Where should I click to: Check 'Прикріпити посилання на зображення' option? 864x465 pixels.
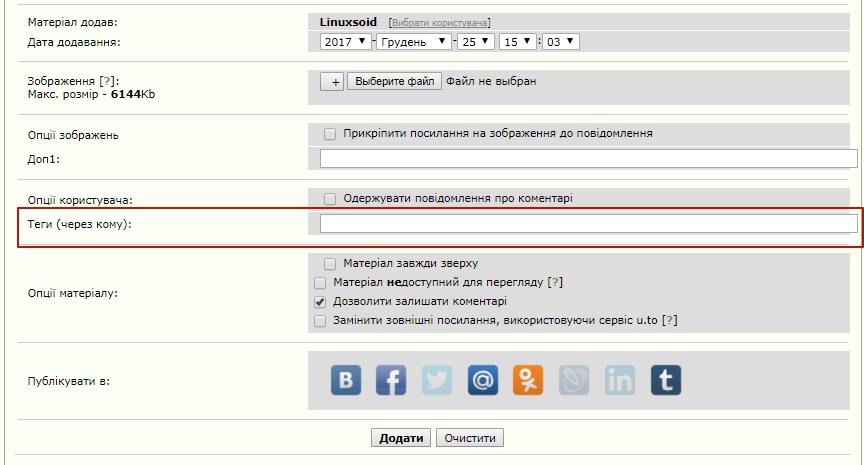tap(330, 133)
